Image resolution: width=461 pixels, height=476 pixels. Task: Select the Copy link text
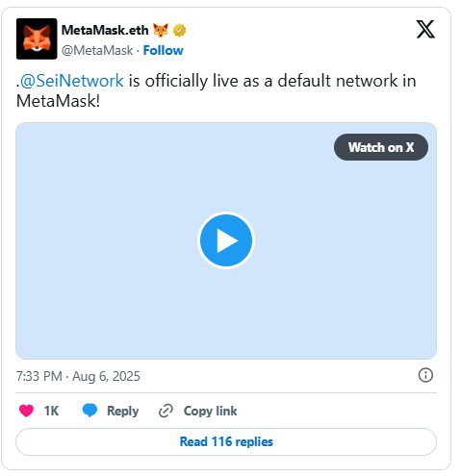pos(210,412)
